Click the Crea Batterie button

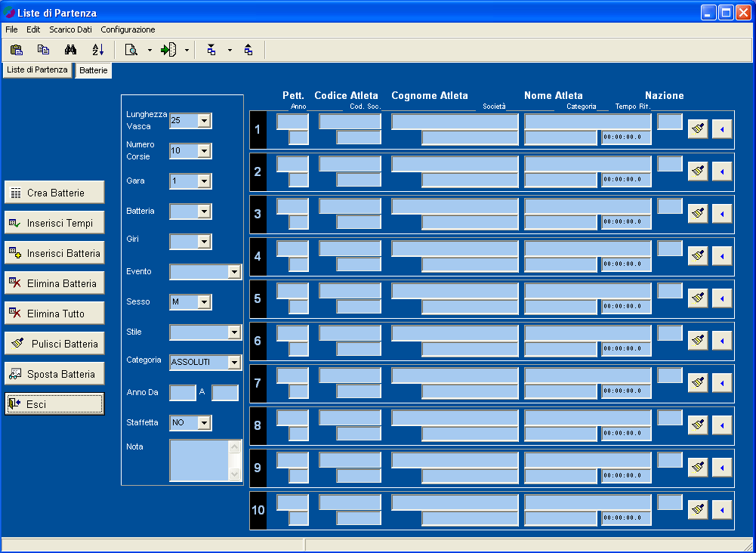pos(54,193)
